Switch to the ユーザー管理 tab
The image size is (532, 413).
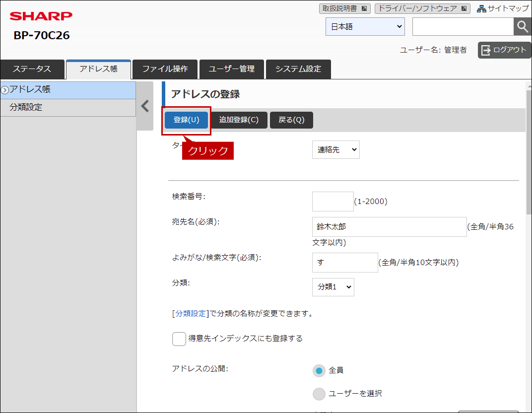pyautogui.click(x=232, y=69)
